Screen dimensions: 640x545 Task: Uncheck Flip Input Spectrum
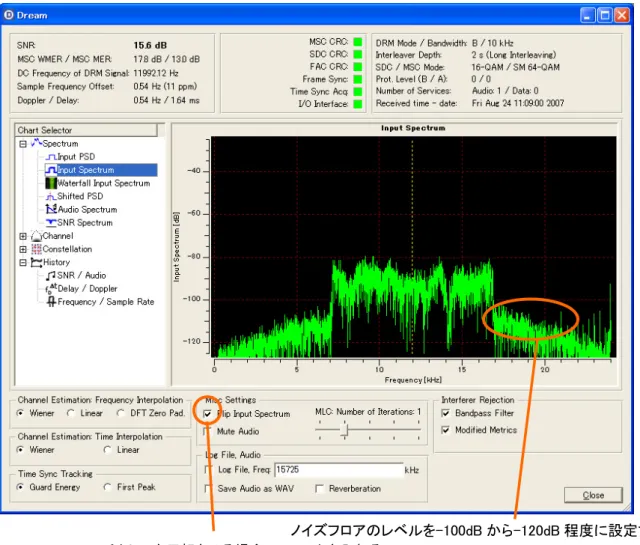[x=207, y=414]
